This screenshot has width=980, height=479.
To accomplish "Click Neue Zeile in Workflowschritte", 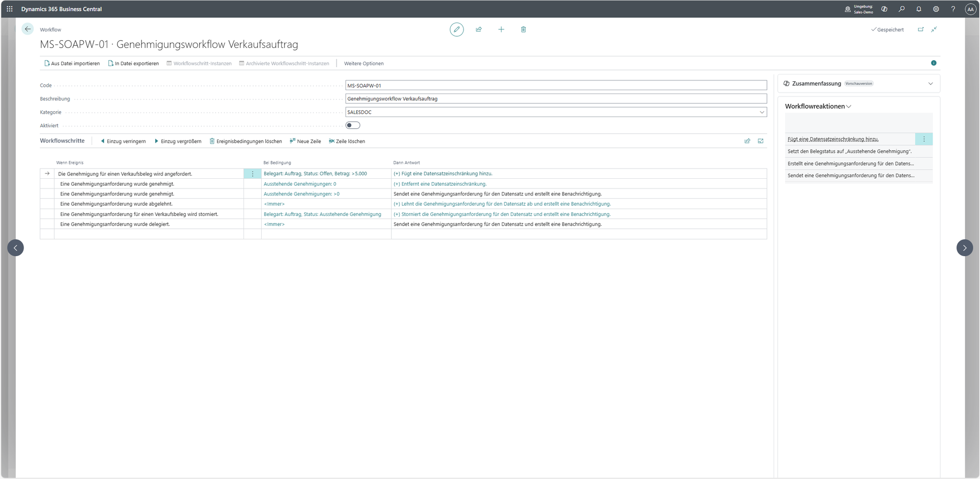I will coord(305,142).
